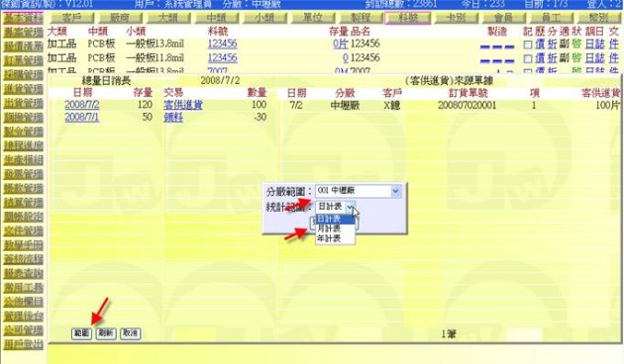This screenshot has width=624, height=364.
Task: Expand the 統計範圍 dropdown arrow
Action: click(x=350, y=207)
